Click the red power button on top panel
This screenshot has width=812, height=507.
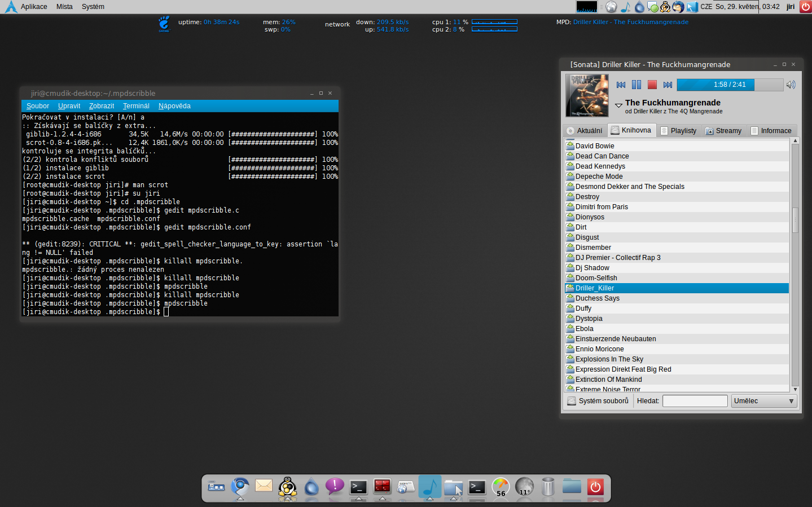tap(806, 7)
